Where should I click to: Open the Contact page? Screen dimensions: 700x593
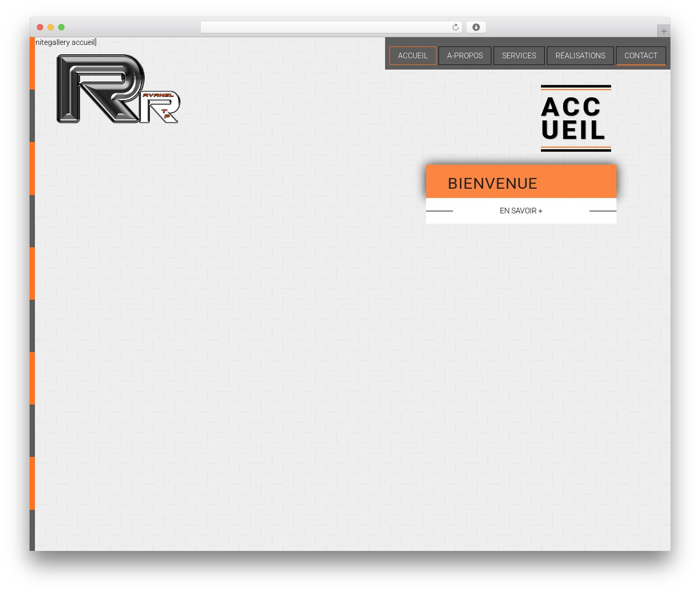641,56
